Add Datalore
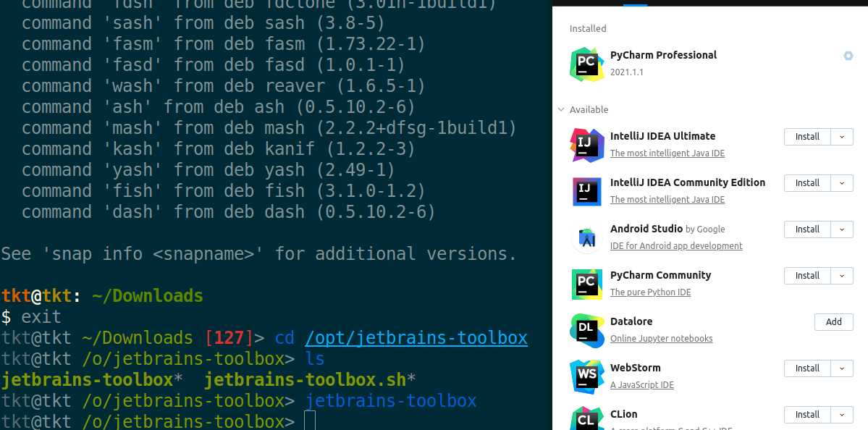This screenshot has width=868, height=430. (834, 322)
